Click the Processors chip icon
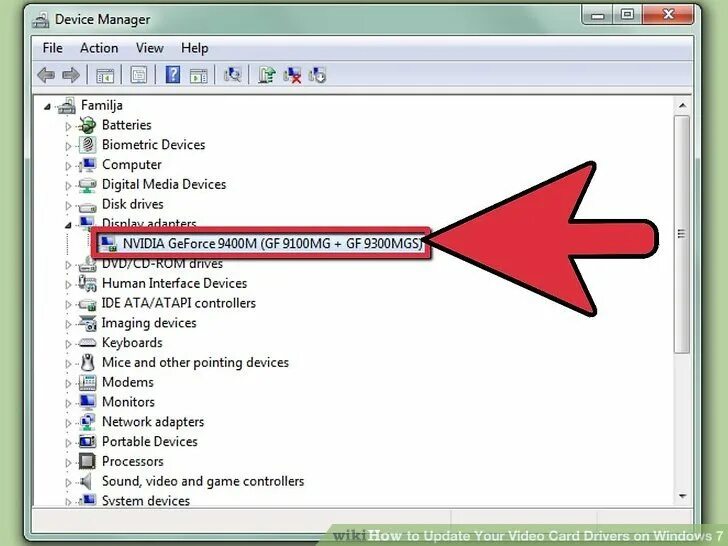This screenshot has width=728, height=546. pos(87,462)
